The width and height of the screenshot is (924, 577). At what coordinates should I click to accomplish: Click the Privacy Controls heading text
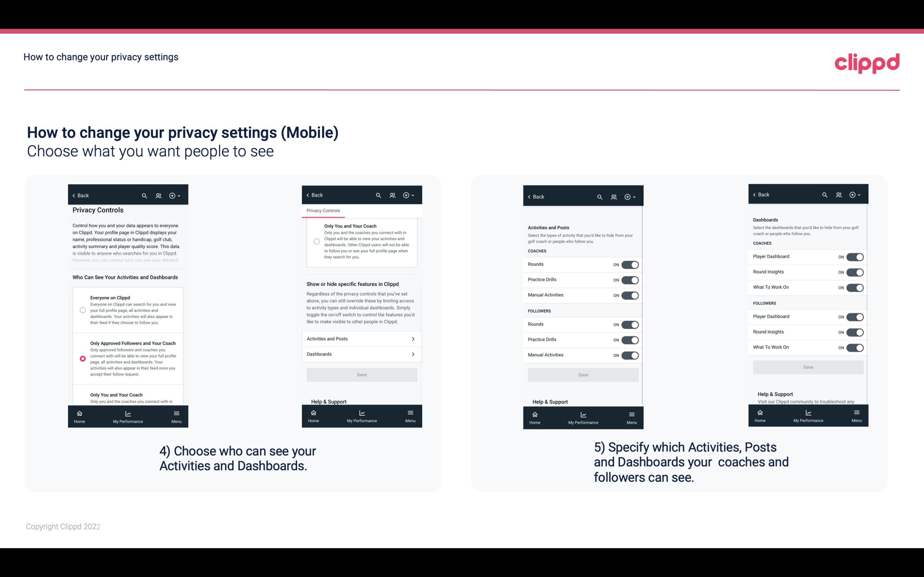tap(98, 210)
